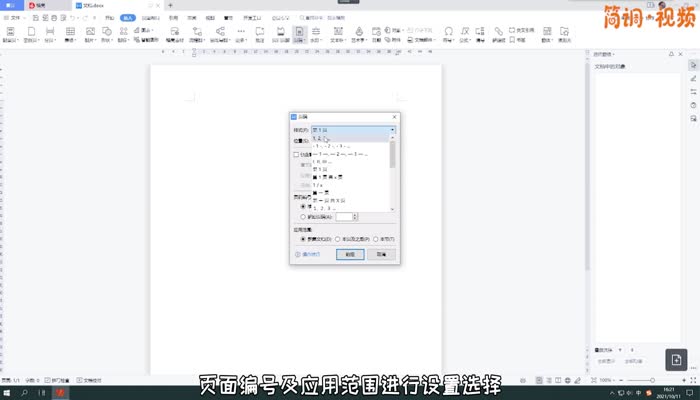The height and width of the screenshot is (400, 700).
Task: Enable the checkbox below the position field
Action: pyautogui.click(x=296, y=155)
